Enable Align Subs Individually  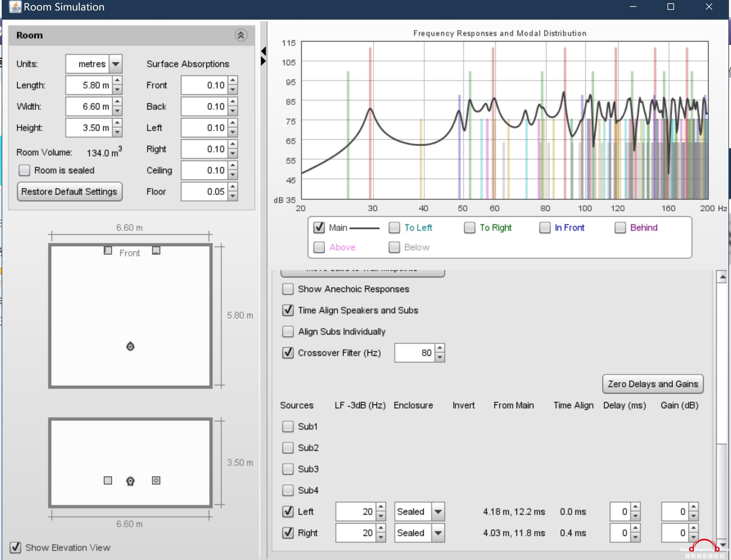pyautogui.click(x=288, y=332)
